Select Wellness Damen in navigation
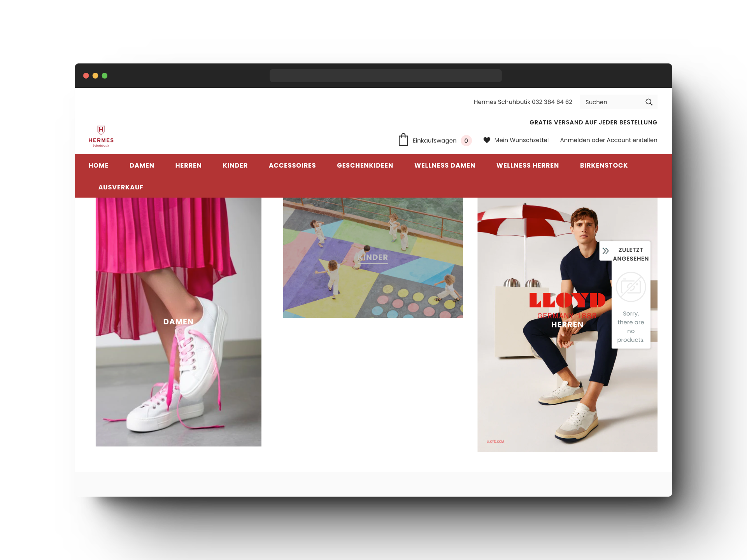747x560 pixels. point(444,166)
